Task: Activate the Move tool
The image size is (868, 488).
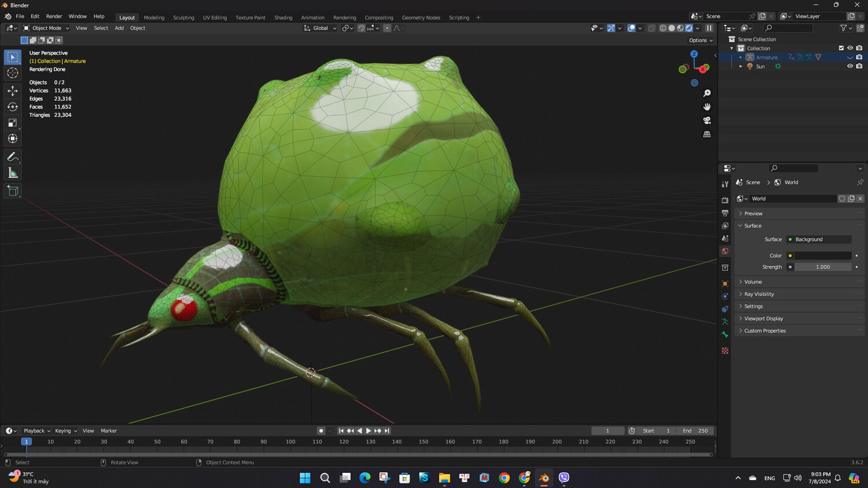Action: click(13, 90)
